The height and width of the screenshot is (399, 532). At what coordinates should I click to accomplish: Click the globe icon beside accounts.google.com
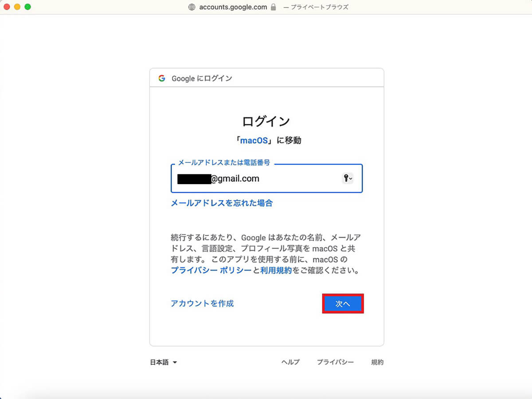click(x=192, y=7)
